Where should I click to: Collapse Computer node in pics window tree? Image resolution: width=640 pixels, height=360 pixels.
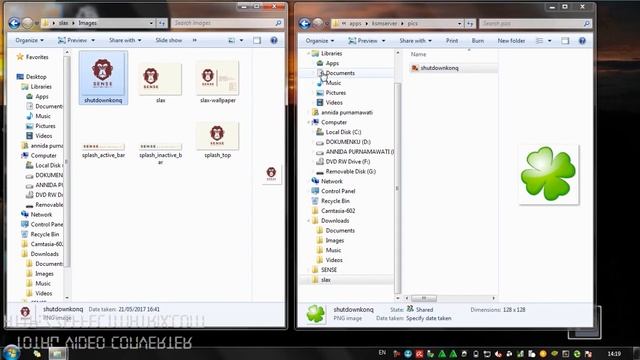[x=309, y=122]
